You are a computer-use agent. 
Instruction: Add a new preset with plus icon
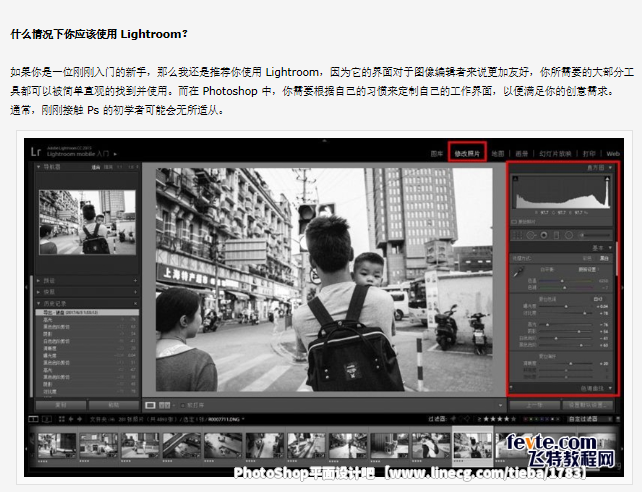135,281
